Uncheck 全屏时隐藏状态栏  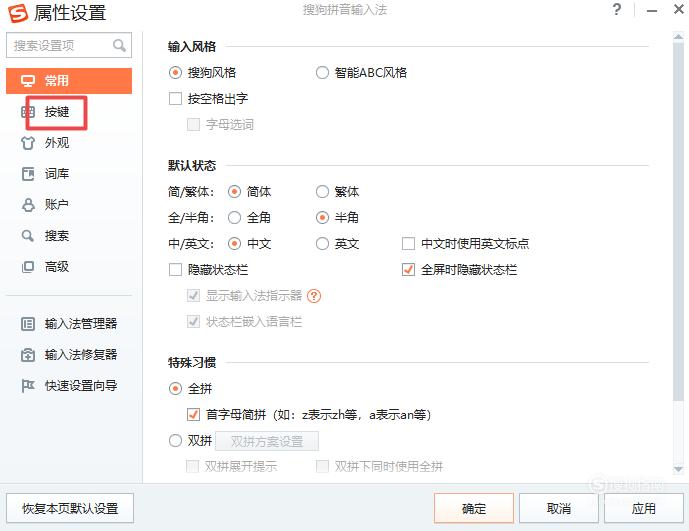coord(408,269)
